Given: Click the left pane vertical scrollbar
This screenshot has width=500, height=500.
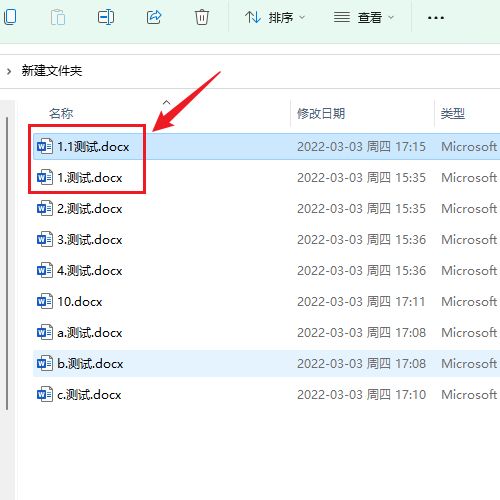Looking at the screenshot, I should pos(7,263).
